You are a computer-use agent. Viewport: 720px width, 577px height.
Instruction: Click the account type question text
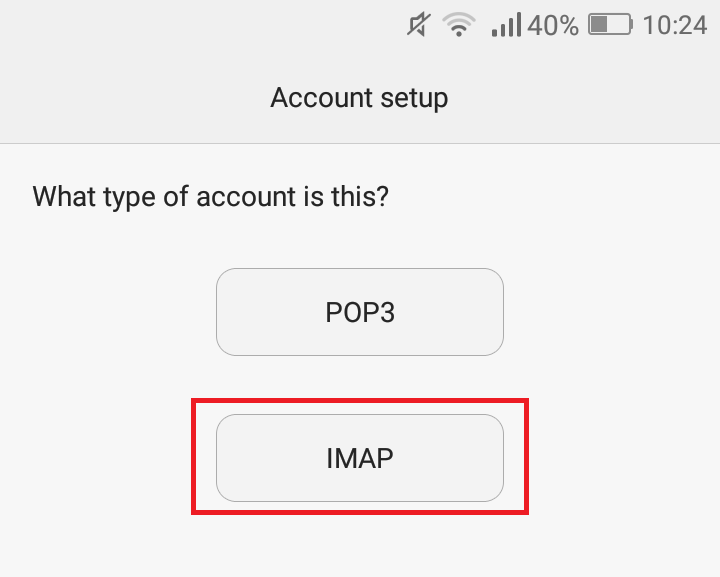pos(210,195)
